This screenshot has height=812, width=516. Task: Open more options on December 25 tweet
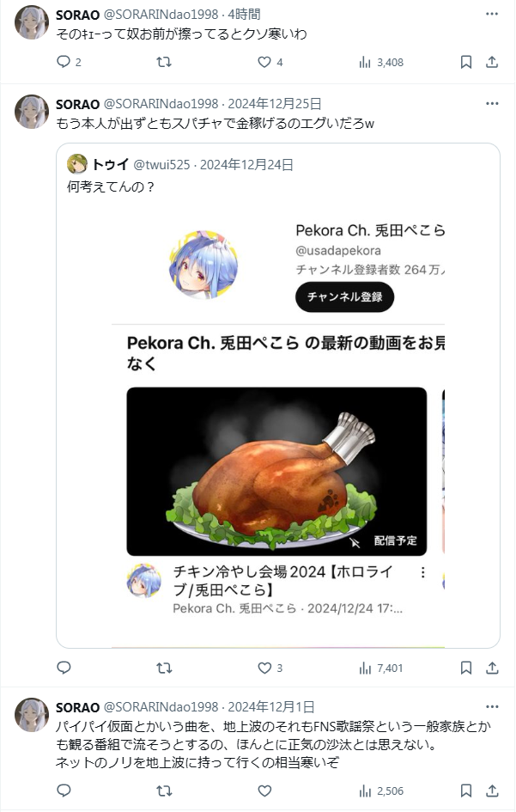tap(492, 104)
